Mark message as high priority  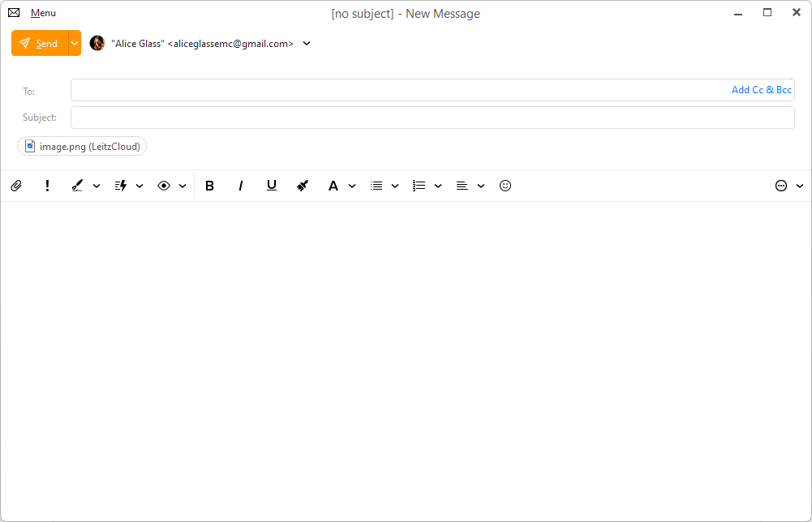point(47,186)
